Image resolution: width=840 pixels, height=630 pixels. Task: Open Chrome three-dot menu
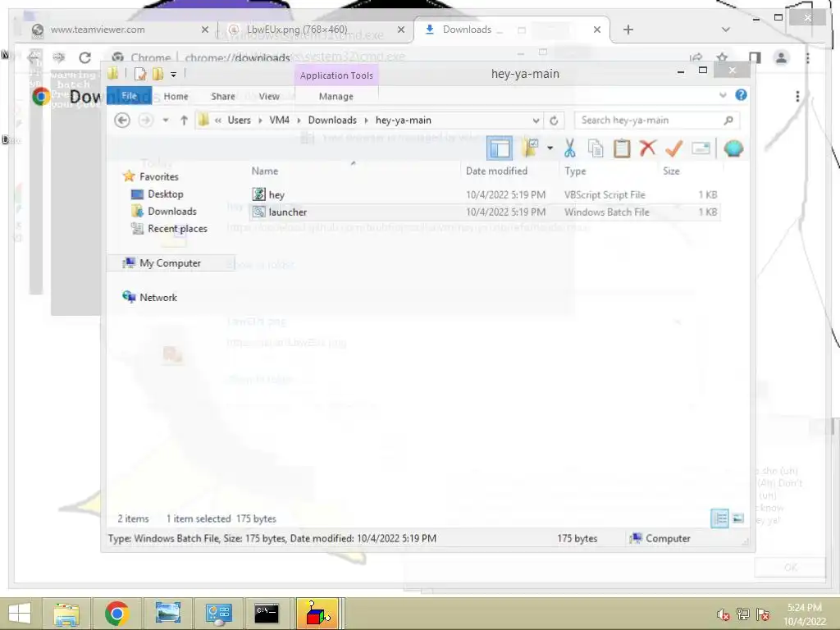point(808,57)
